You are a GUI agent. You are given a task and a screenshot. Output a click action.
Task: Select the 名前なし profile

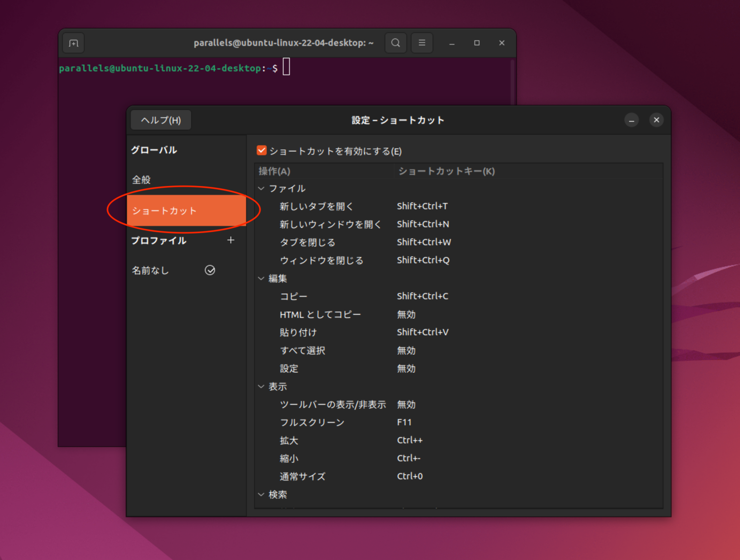[186, 270]
